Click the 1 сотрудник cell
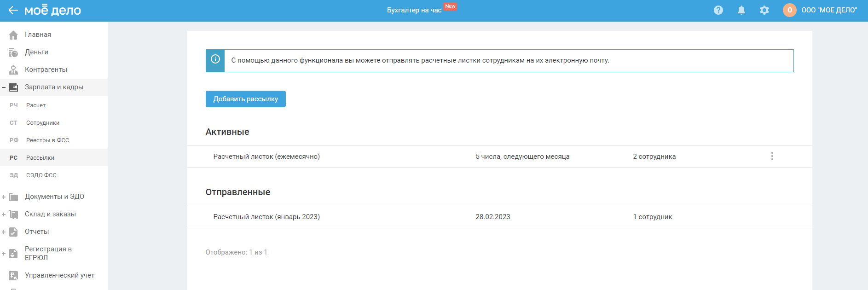868x290 pixels. click(653, 217)
